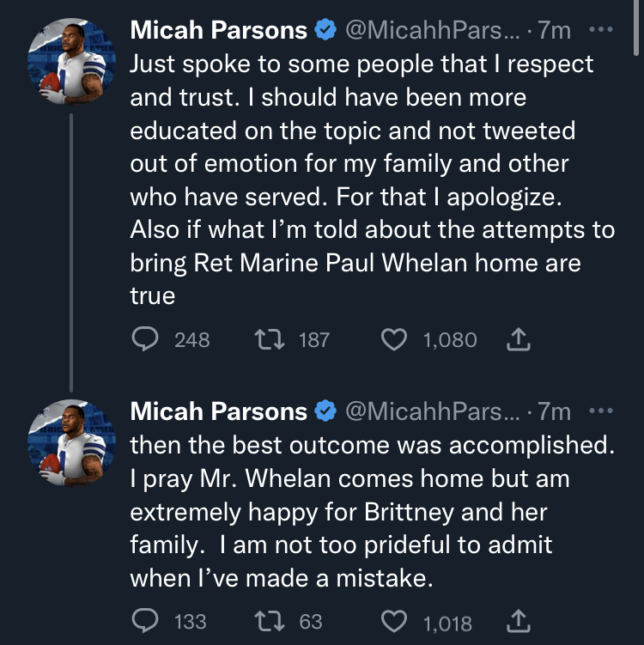Share the first tweet via share icon
Screen dimensions: 644x645
point(518,339)
